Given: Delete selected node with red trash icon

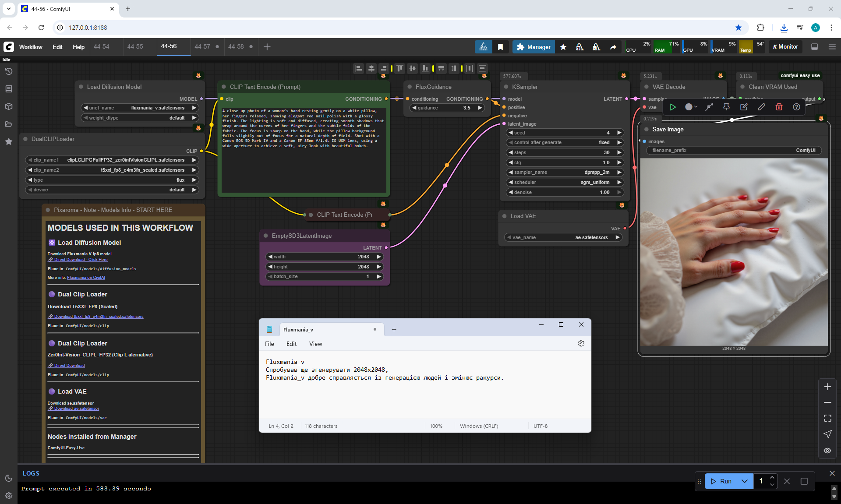Looking at the screenshot, I should tap(779, 107).
